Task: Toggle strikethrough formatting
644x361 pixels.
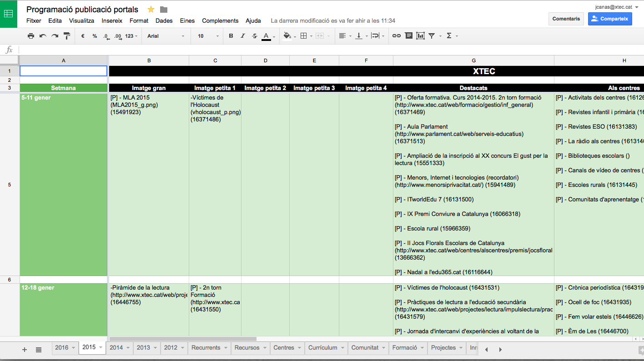Action: click(255, 36)
